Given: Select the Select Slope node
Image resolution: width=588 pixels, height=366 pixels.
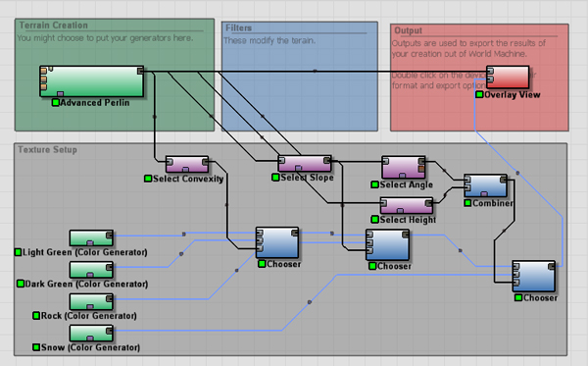Looking at the screenshot, I should click(305, 164).
